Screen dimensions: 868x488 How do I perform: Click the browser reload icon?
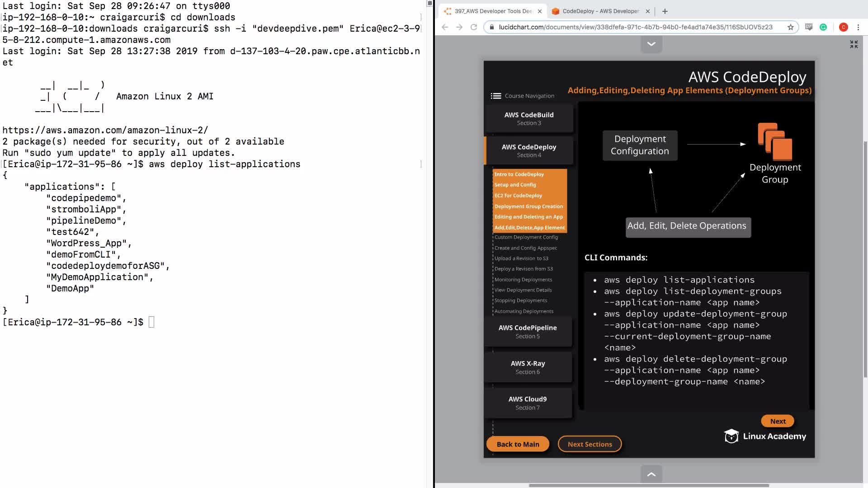click(474, 27)
